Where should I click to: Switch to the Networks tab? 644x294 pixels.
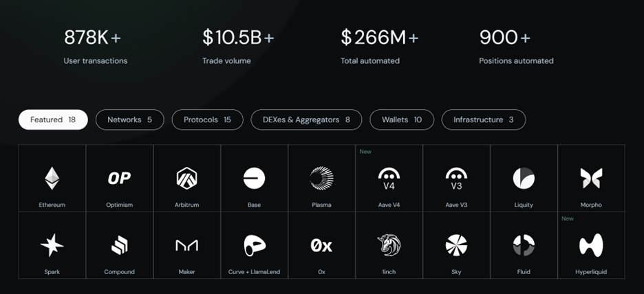[x=130, y=120]
